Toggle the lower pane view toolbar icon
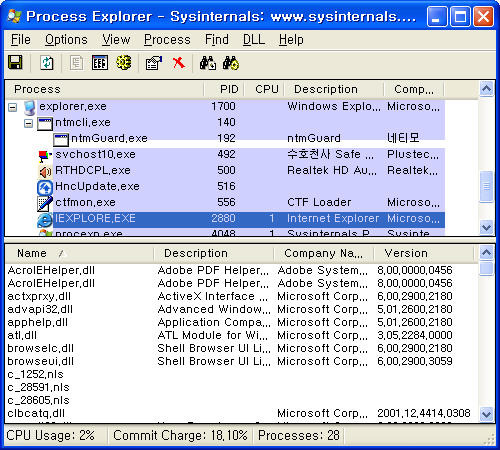The height and width of the screenshot is (450, 500). 100,63
